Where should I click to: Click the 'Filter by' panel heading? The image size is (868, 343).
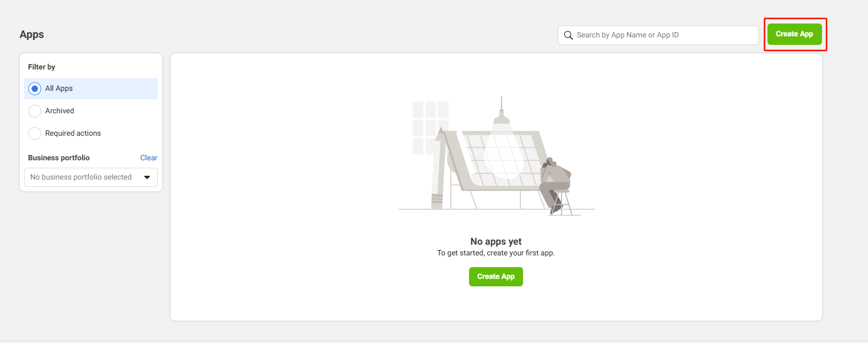tap(42, 67)
